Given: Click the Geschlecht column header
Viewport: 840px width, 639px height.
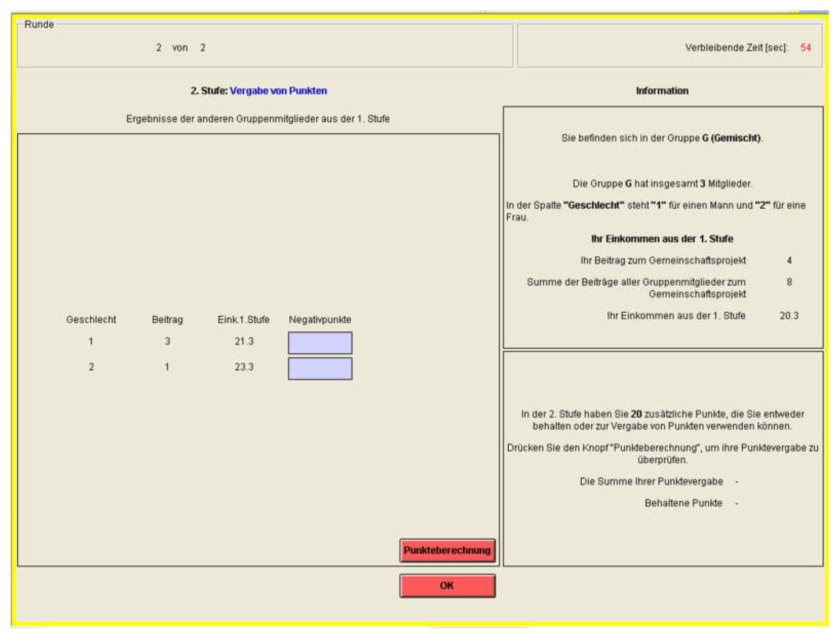Looking at the screenshot, I should 91,320.
